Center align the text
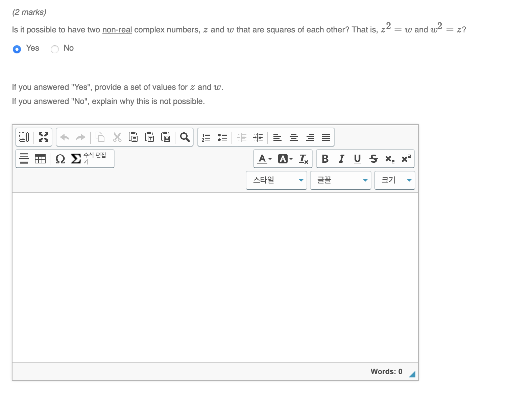This screenshot has height=397, width=532. point(294,137)
